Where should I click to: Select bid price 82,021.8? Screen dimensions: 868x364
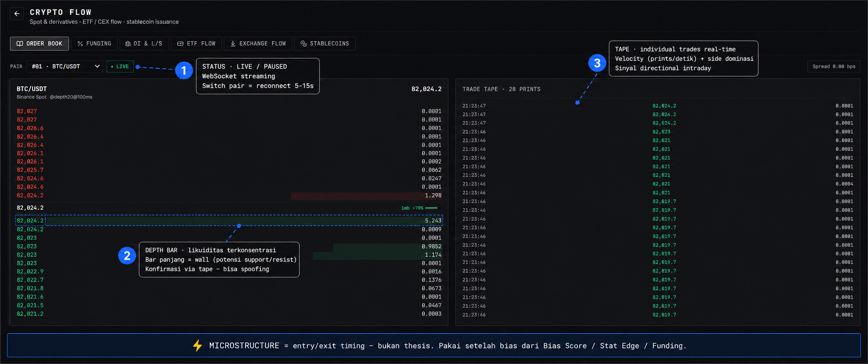[30, 288]
